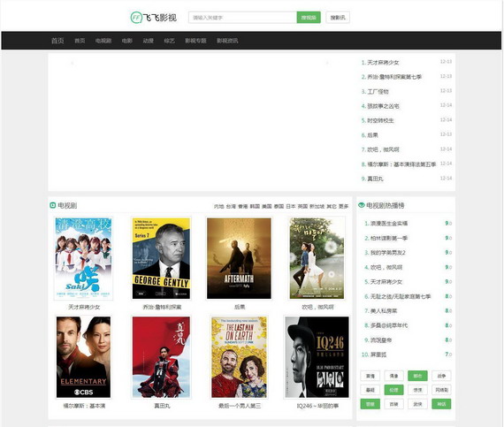Toggle the green 伦理 genre tag
The width and height of the screenshot is (504, 427).
[x=393, y=390]
